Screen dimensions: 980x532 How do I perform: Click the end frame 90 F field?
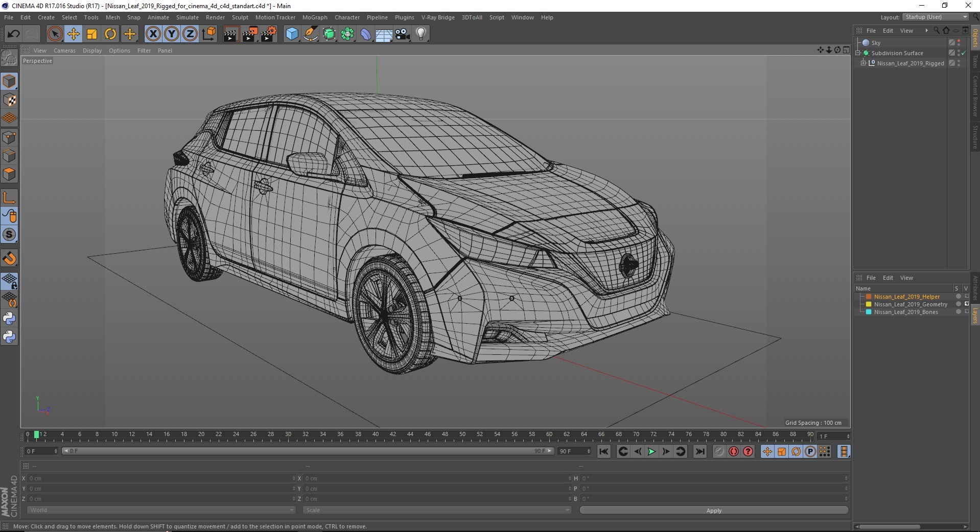[574, 451]
